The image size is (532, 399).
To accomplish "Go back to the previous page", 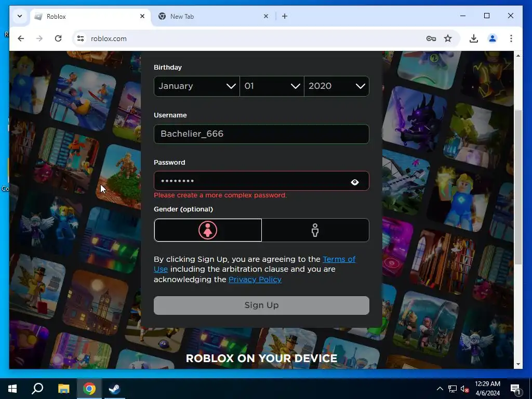I will (x=21, y=38).
